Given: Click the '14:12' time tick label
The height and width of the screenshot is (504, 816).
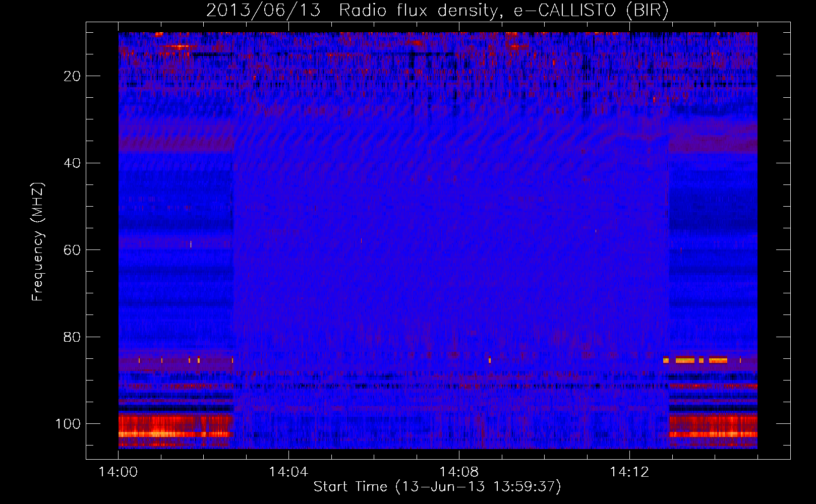Looking at the screenshot, I should (629, 472).
